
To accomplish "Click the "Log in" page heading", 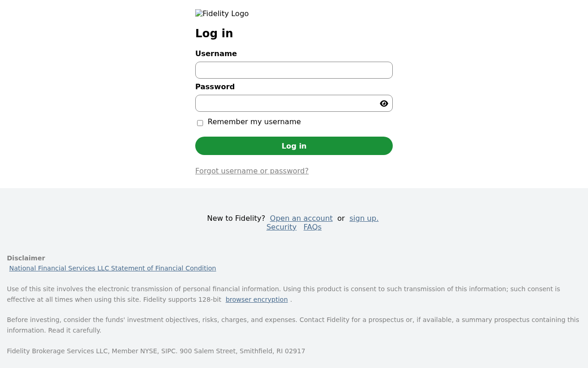I will pyautogui.click(x=214, y=34).
